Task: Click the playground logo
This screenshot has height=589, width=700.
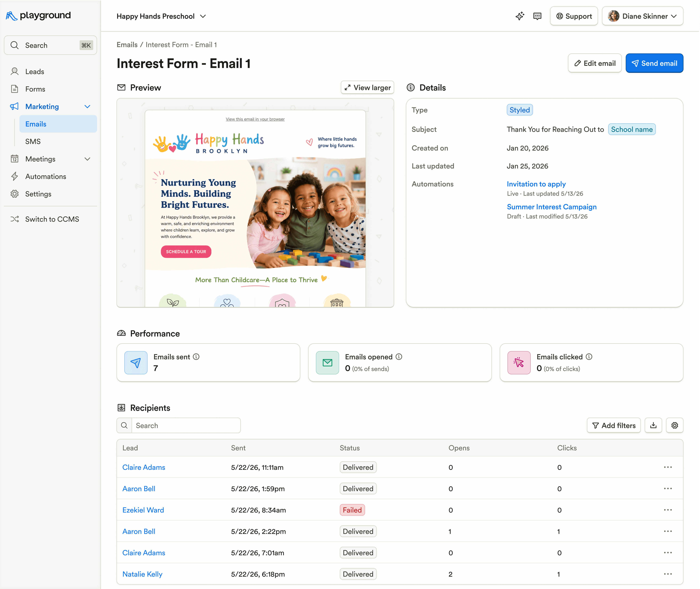Action: pos(38,16)
